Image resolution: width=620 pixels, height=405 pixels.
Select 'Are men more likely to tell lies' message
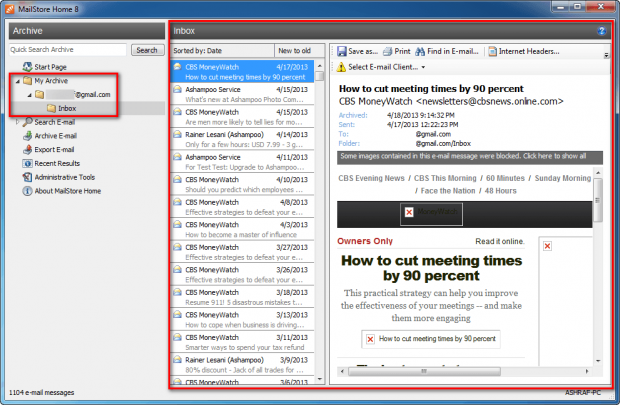[242, 117]
